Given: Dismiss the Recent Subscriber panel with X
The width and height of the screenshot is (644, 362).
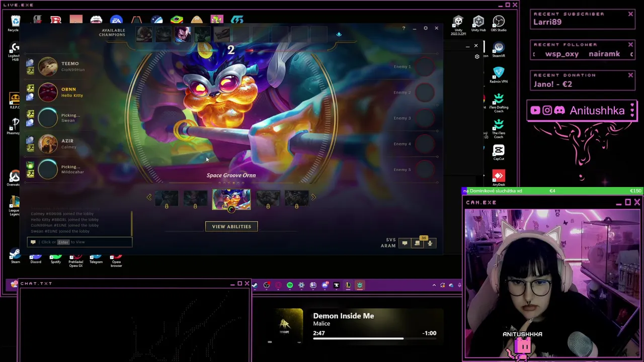Looking at the screenshot, I should click(630, 14).
